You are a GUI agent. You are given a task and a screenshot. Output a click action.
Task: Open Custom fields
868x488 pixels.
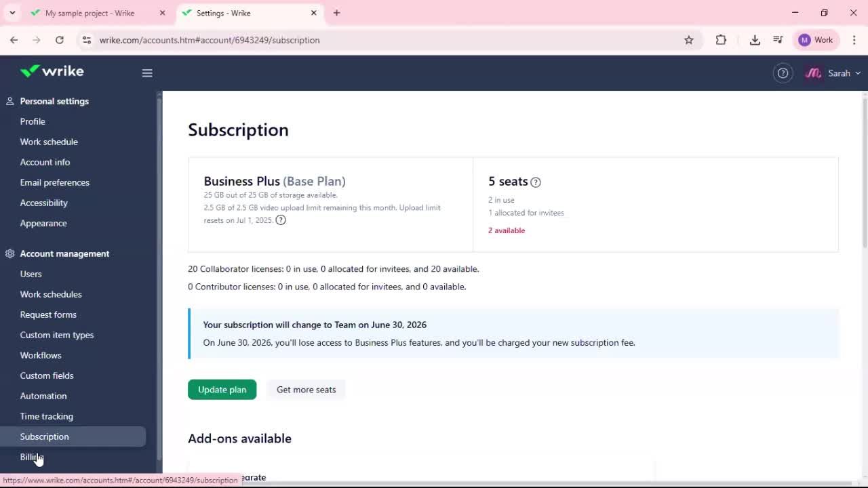pos(47,375)
